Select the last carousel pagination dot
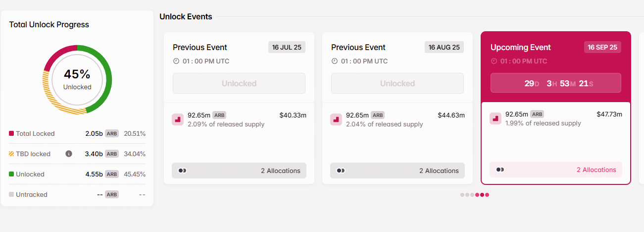Viewport: 644px width, 232px height. point(487,195)
